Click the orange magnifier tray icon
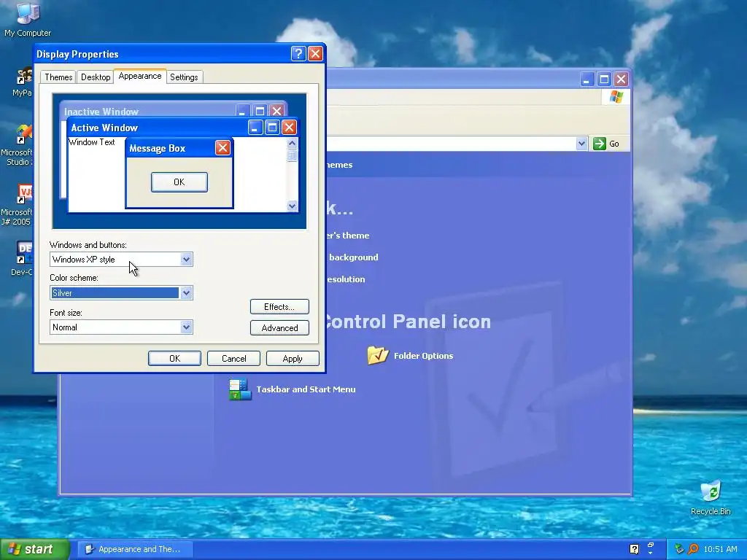 coord(693,549)
